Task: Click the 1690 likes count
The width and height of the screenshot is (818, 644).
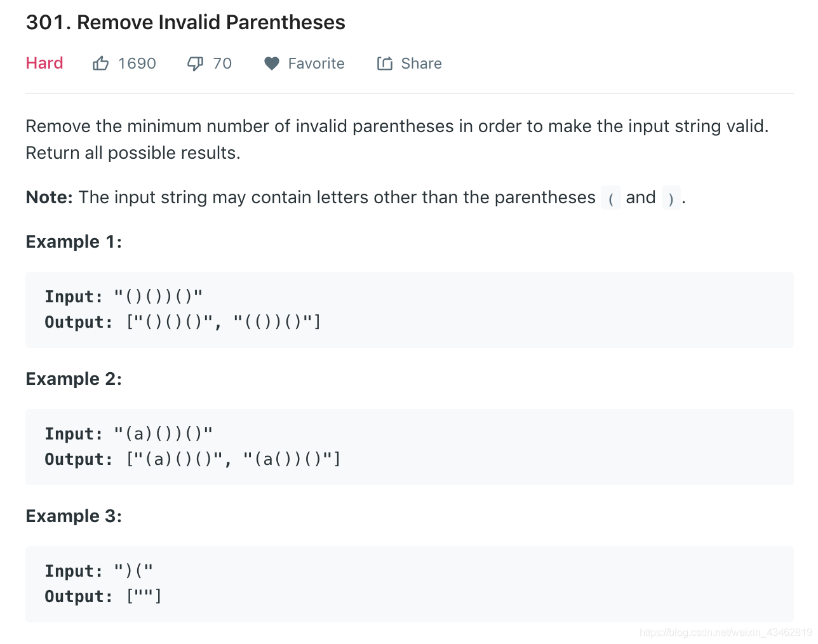Action: pyautogui.click(x=137, y=64)
